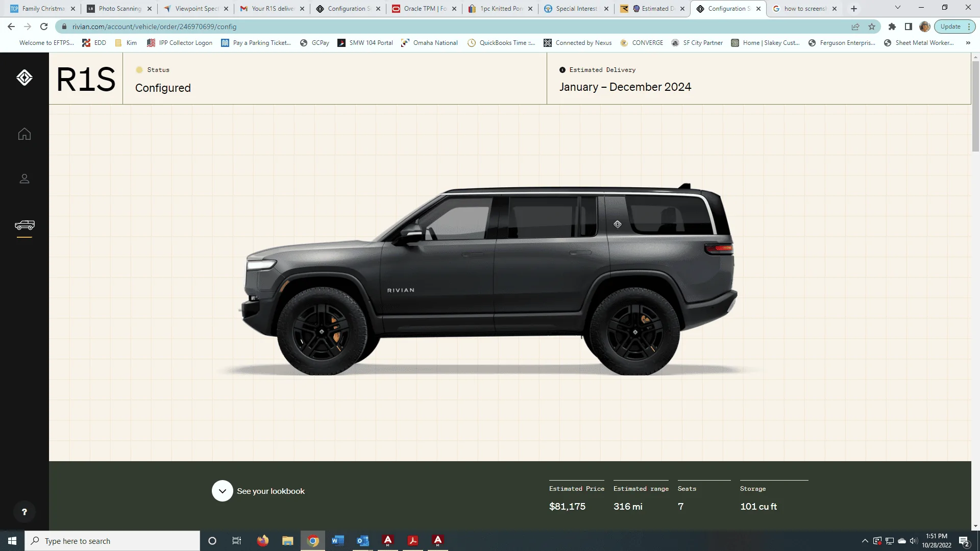Open the Home section from the sidebar

tap(24, 134)
